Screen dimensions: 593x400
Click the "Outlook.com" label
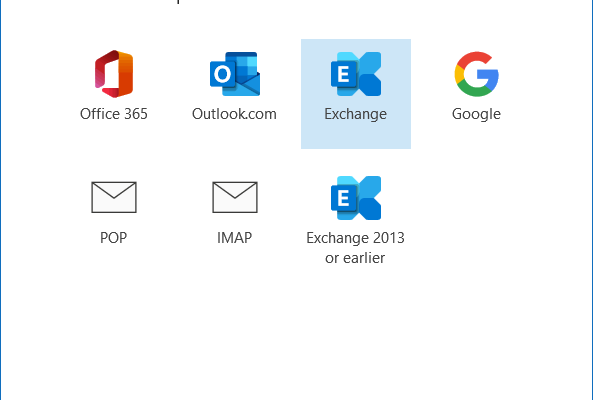234,114
